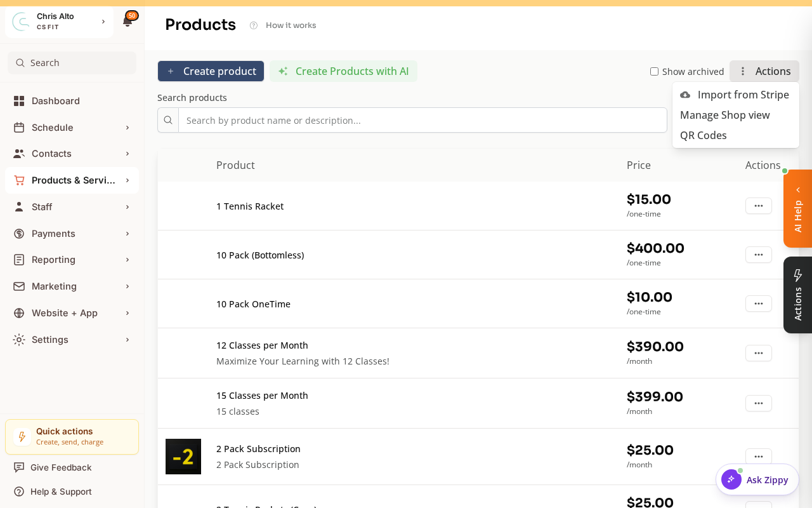This screenshot has height=508, width=812.
Task: Click the Products & Services cart icon
Action: click(19, 180)
